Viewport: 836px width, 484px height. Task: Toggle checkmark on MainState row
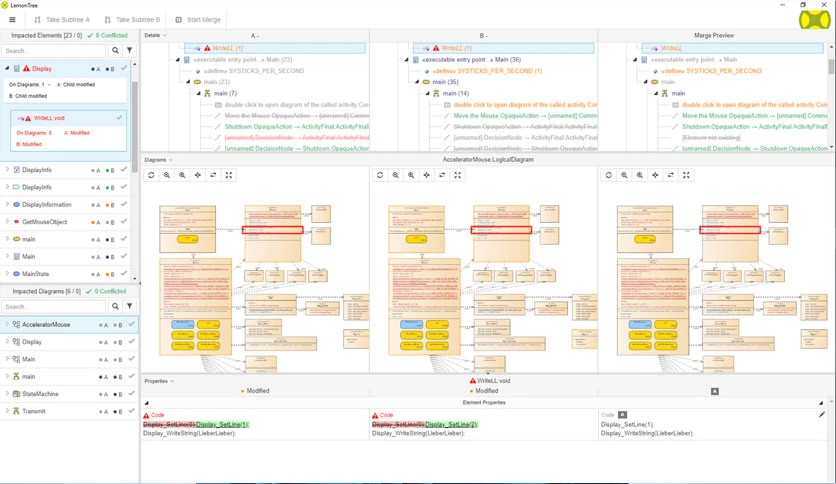click(124, 273)
